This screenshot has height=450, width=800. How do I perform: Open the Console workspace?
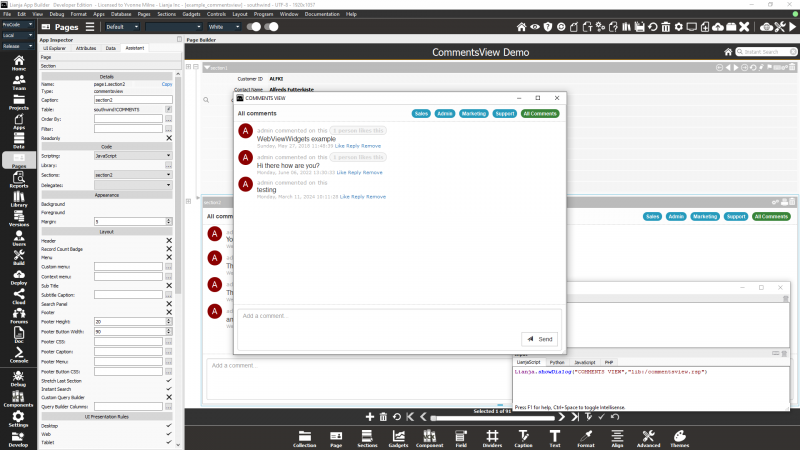18,355
